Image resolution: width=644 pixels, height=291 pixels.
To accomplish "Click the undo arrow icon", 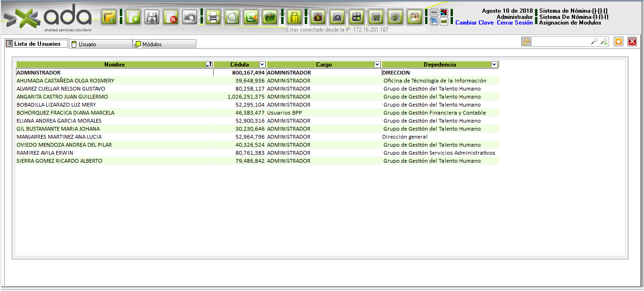I will 189,17.
